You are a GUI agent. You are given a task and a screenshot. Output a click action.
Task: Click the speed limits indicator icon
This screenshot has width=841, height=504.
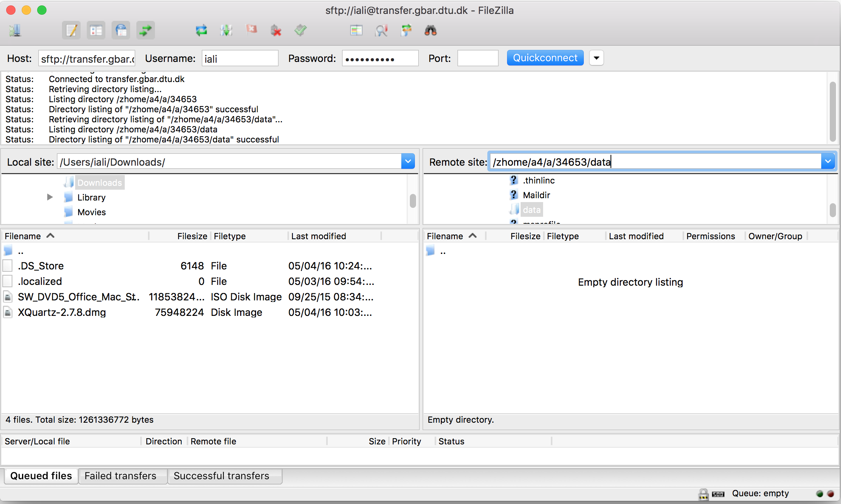pyautogui.click(x=718, y=494)
